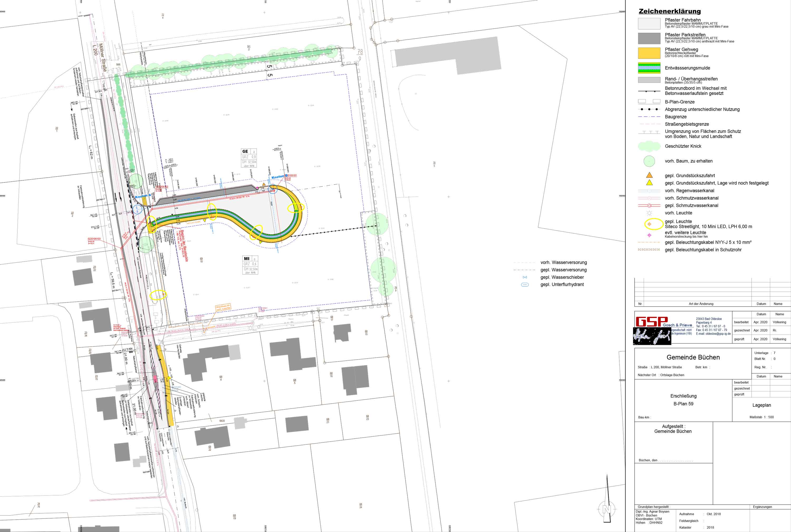Click the Zeichenerklärung legend heading
The width and height of the screenshot is (791, 532).
(x=669, y=11)
